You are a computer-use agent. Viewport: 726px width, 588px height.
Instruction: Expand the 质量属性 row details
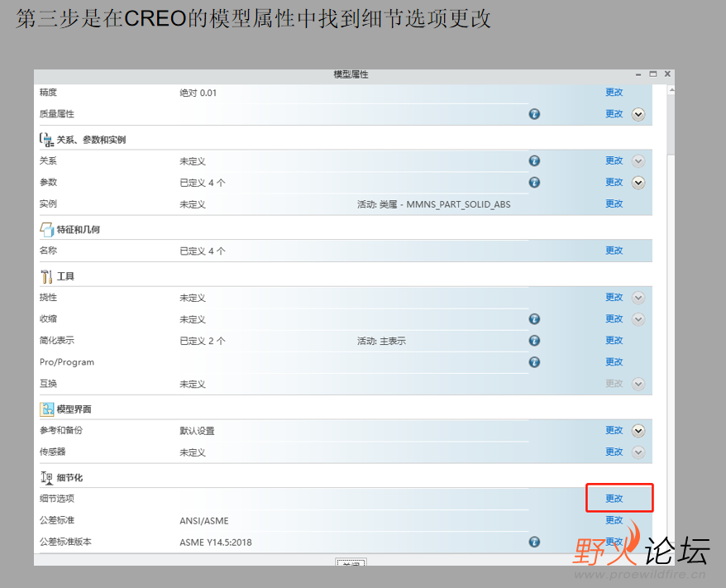(638, 114)
